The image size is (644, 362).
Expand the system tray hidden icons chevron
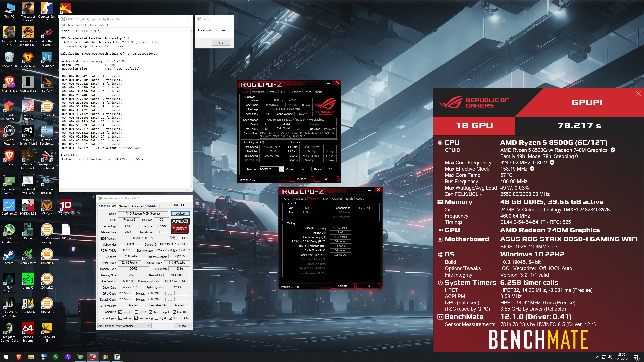598,357
